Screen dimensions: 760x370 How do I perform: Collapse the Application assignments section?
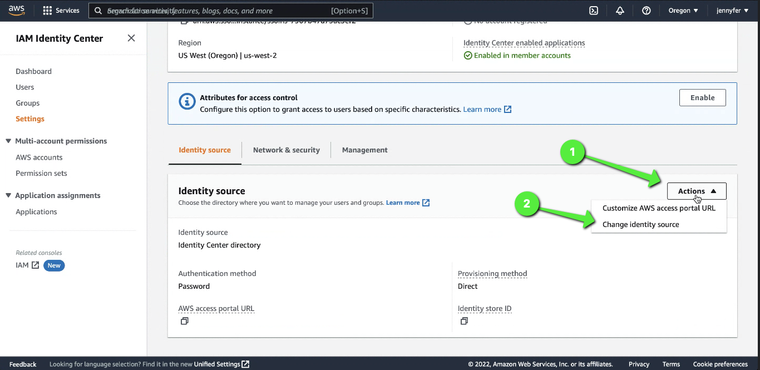click(8, 195)
